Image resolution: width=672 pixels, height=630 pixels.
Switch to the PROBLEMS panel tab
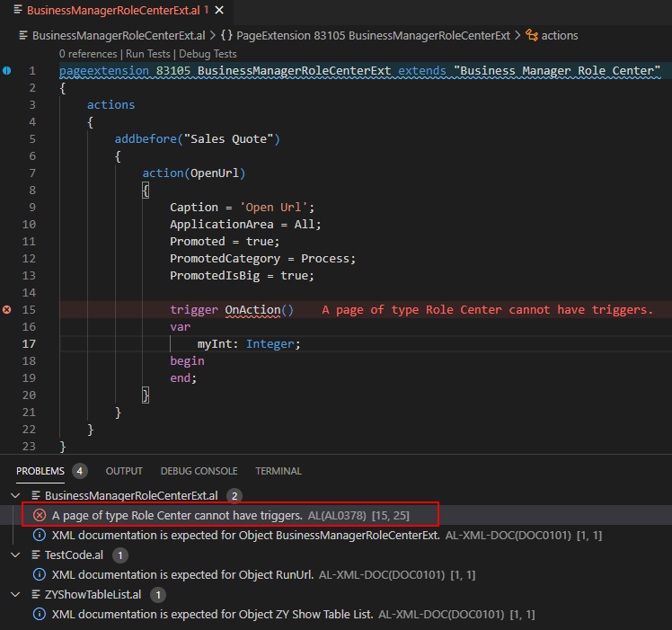[40, 471]
